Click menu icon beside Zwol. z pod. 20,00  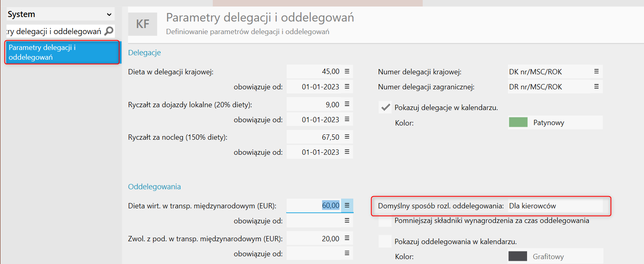[347, 238]
